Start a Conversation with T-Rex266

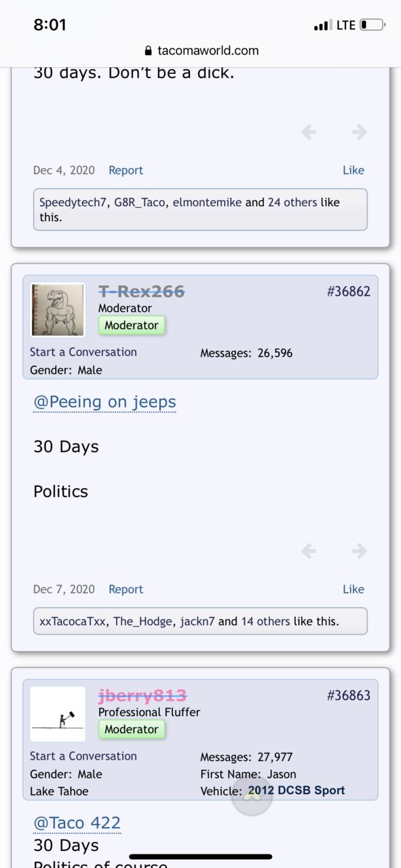click(x=83, y=352)
